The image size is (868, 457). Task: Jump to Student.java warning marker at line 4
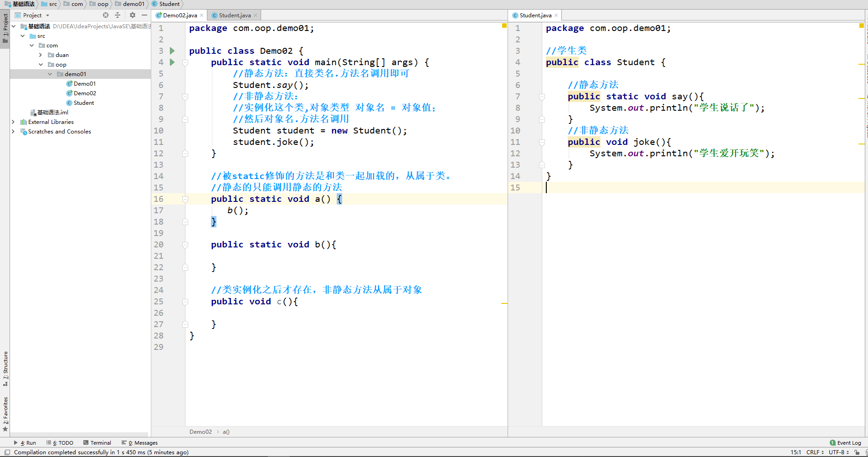click(x=862, y=64)
